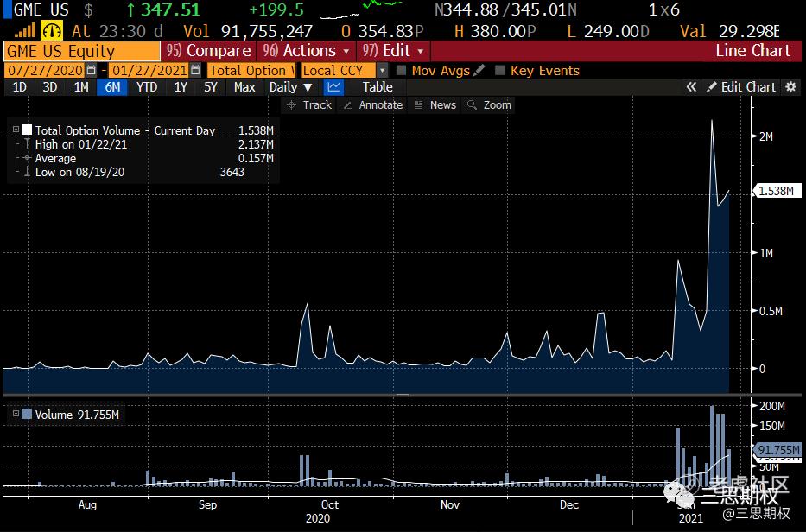Collapse the Volume legend expander

tap(16, 414)
